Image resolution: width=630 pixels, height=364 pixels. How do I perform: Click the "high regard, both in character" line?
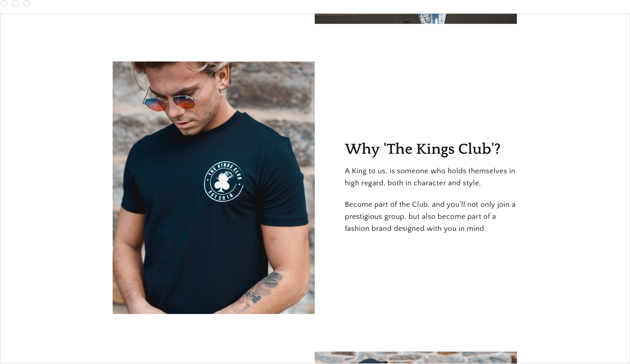coord(413,183)
